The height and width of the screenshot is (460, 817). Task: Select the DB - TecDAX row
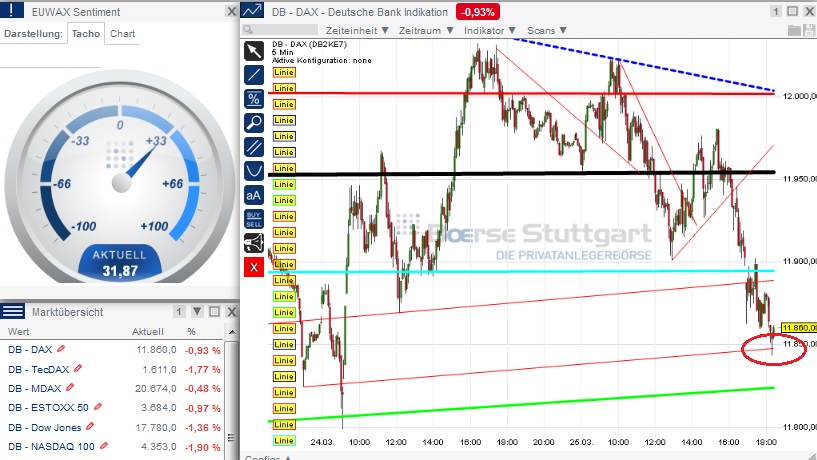112,369
